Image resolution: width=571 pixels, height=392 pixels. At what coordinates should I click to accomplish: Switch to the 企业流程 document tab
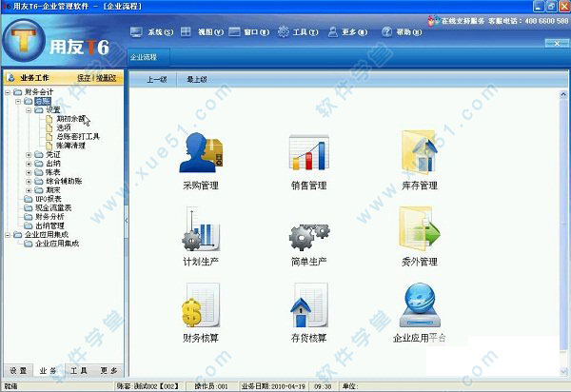[148, 57]
